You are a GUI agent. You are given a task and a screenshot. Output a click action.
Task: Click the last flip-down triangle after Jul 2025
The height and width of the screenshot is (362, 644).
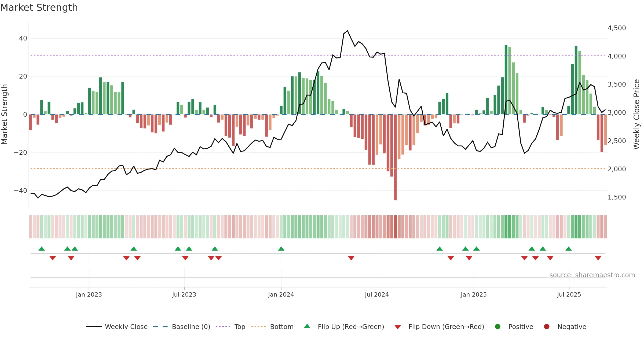point(598,258)
